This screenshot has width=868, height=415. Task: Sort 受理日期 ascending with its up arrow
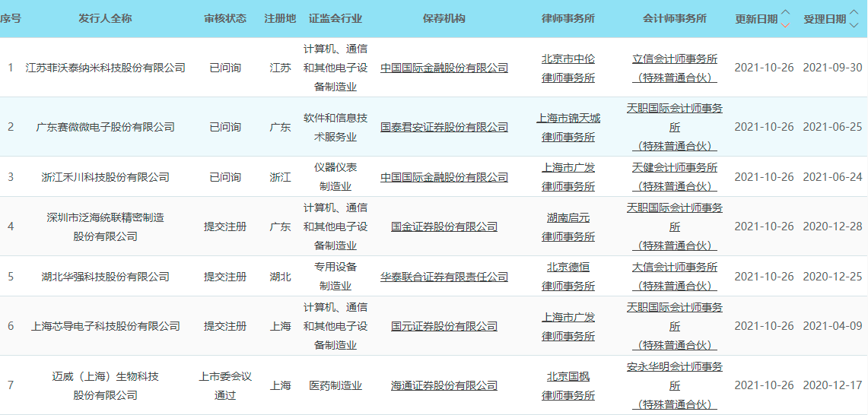(854, 13)
